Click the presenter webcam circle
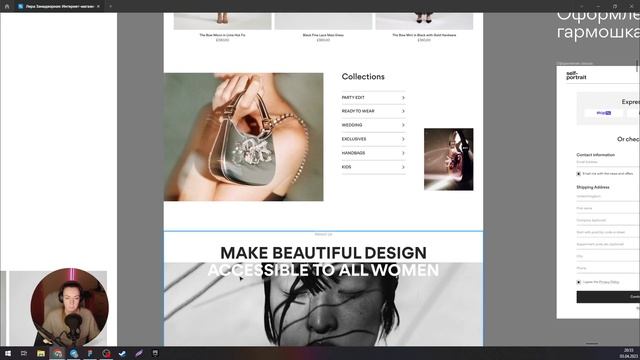640x360 pixels. coord(69,307)
